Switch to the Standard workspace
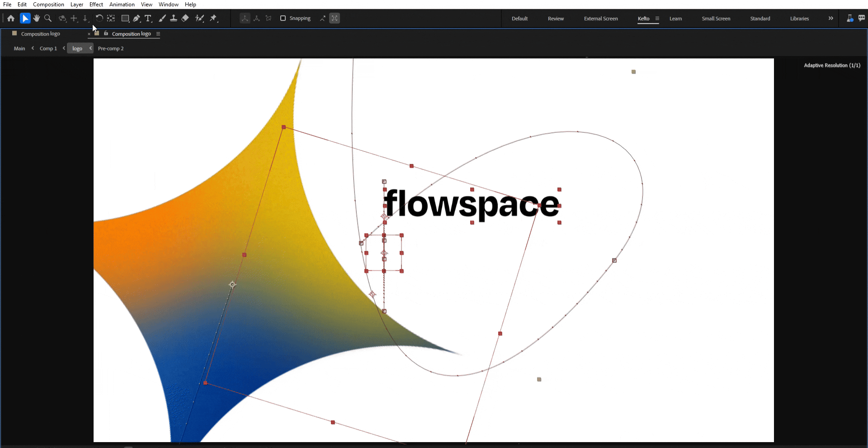 click(760, 19)
